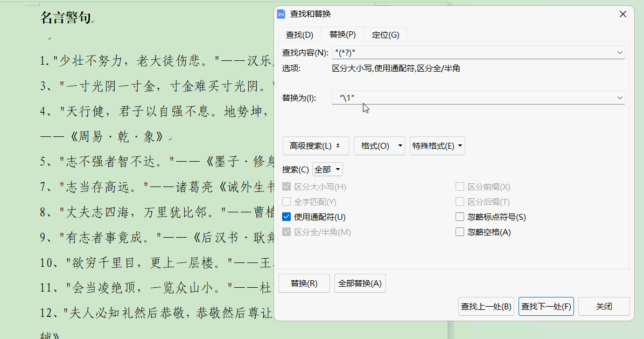Enable the 忽略标点符号(S) checkbox
The height and width of the screenshot is (339, 644).
[x=459, y=217]
